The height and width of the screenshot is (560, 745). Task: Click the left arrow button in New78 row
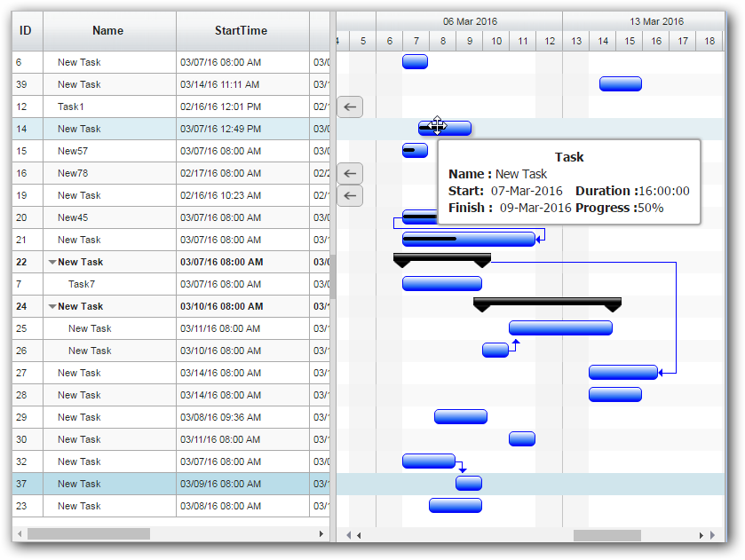350,173
